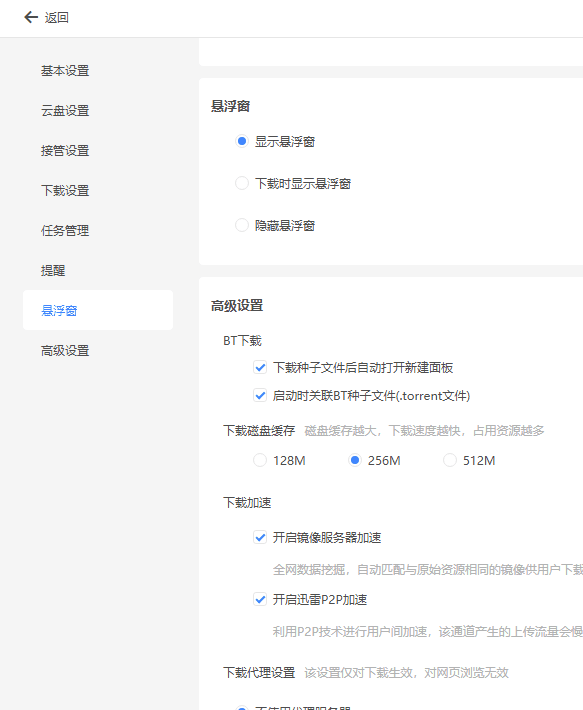Screen dimensions: 583x710
Task: Open 下载设置 in the sidebar
Action: tap(65, 190)
